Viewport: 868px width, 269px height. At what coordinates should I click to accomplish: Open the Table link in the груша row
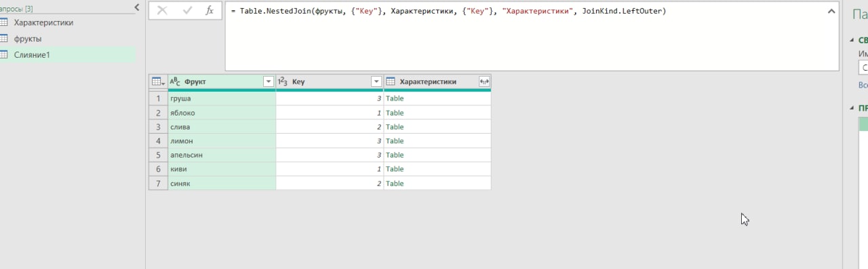[395, 98]
